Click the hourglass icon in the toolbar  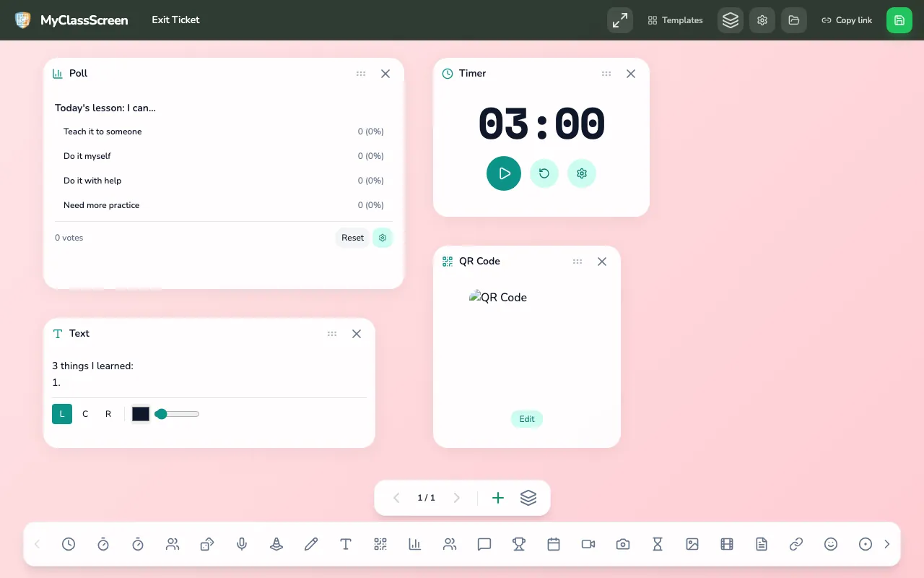coord(658,544)
